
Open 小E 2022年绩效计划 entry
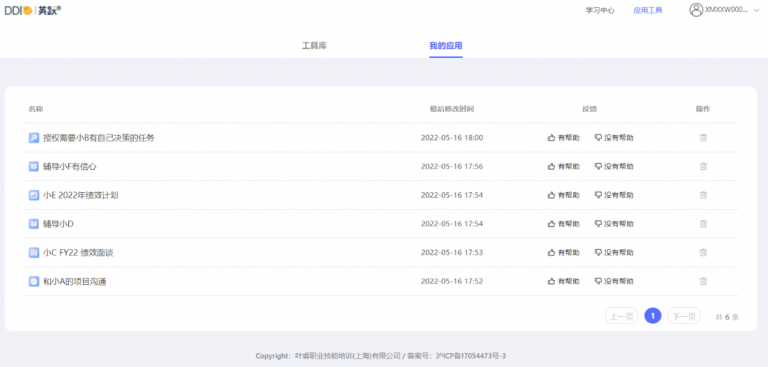click(81, 195)
